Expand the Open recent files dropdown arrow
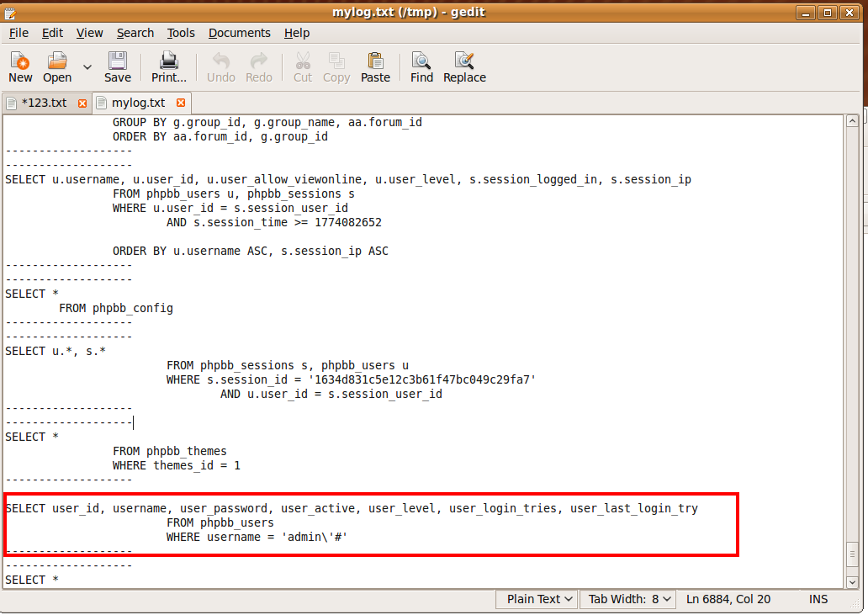Image resolution: width=868 pixels, height=615 pixels. coord(87,66)
